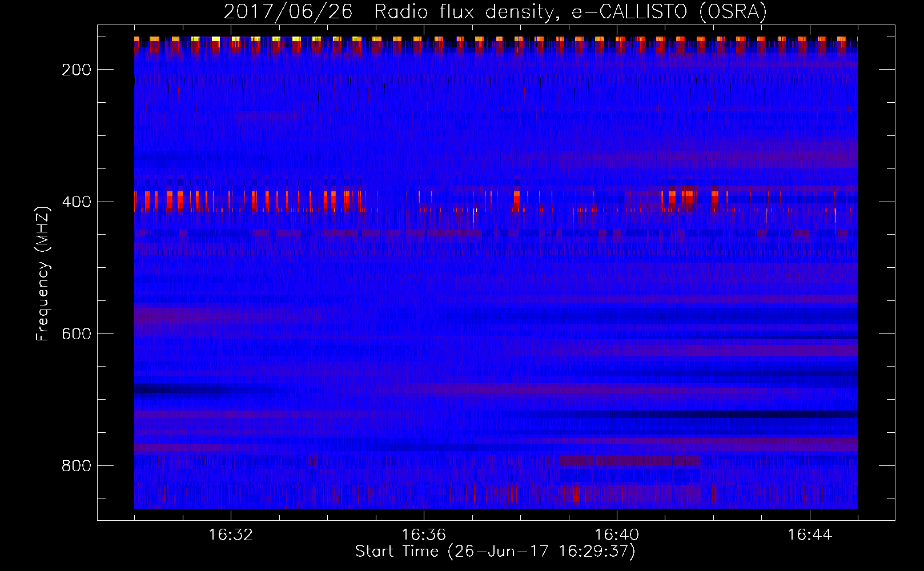The width and height of the screenshot is (924, 571).
Task: Click the 16:40 time tick label
Action: (617, 535)
